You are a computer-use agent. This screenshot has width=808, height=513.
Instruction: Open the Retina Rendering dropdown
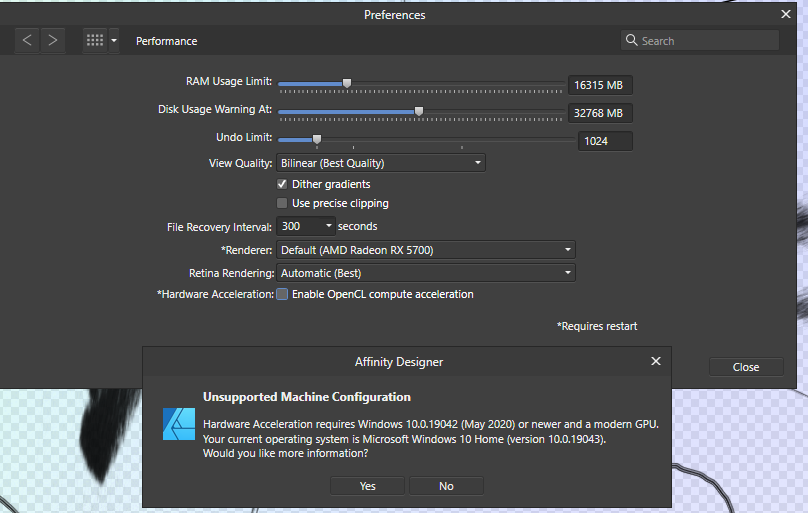tap(426, 273)
